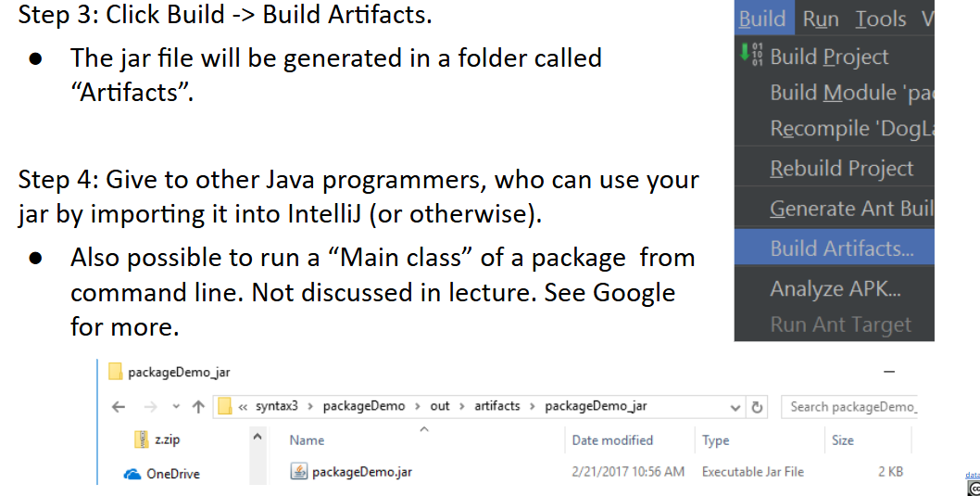Select Recompile 'DogL menu entry
The height and width of the screenshot is (496, 980).
coord(852,129)
